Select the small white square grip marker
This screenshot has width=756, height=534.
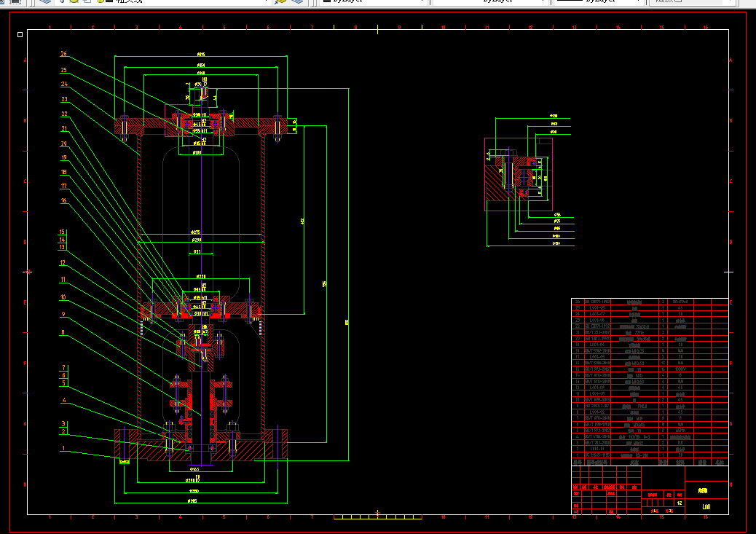(x=20, y=35)
